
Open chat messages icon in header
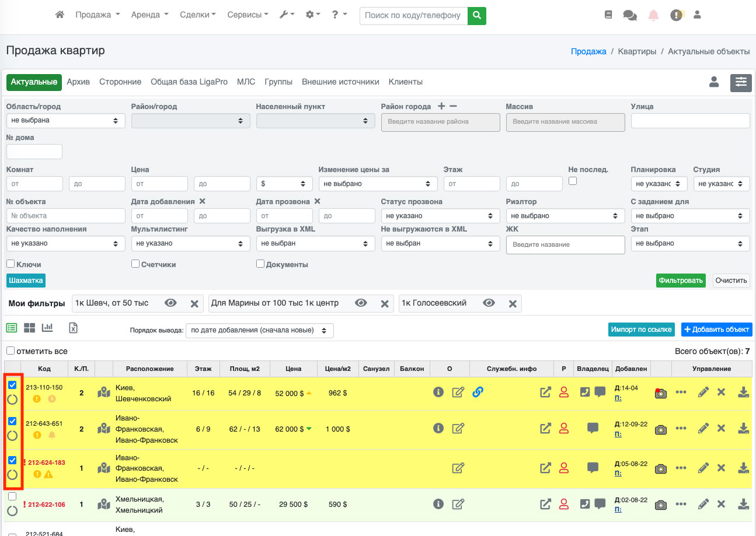tap(630, 16)
